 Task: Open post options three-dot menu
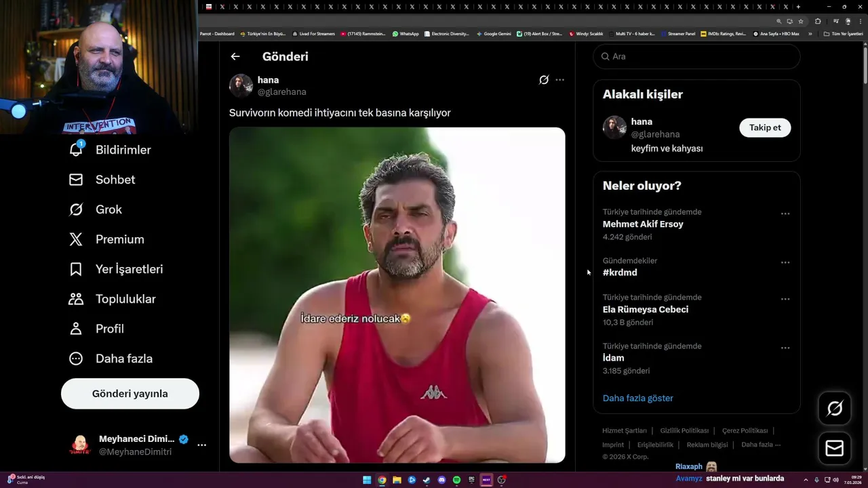[559, 80]
